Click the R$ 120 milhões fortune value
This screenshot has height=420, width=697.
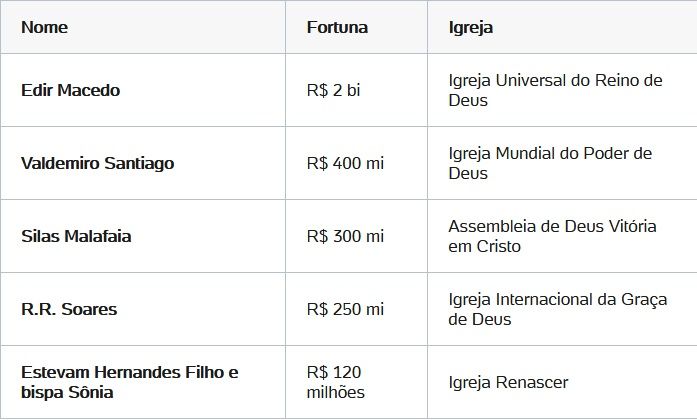(336, 382)
